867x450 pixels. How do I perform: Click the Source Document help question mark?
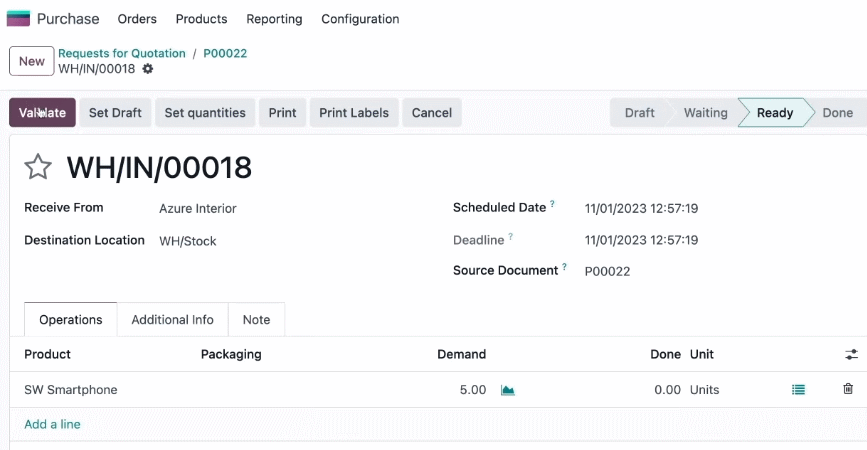pos(564,266)
